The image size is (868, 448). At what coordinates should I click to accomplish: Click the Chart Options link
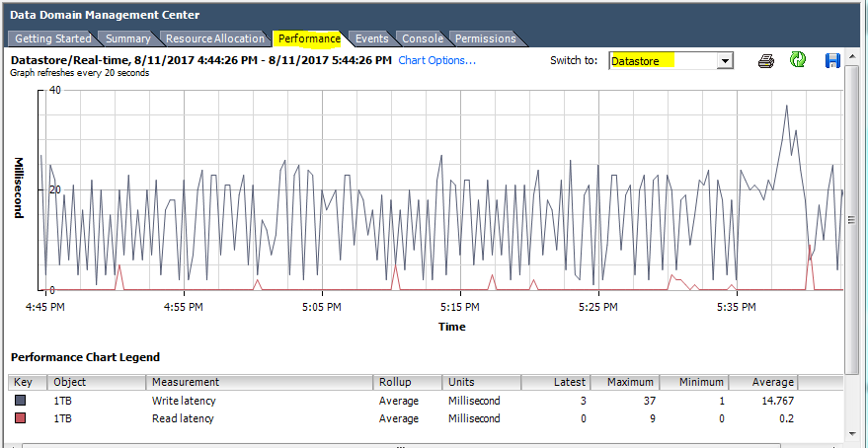(x=436, y=60)
